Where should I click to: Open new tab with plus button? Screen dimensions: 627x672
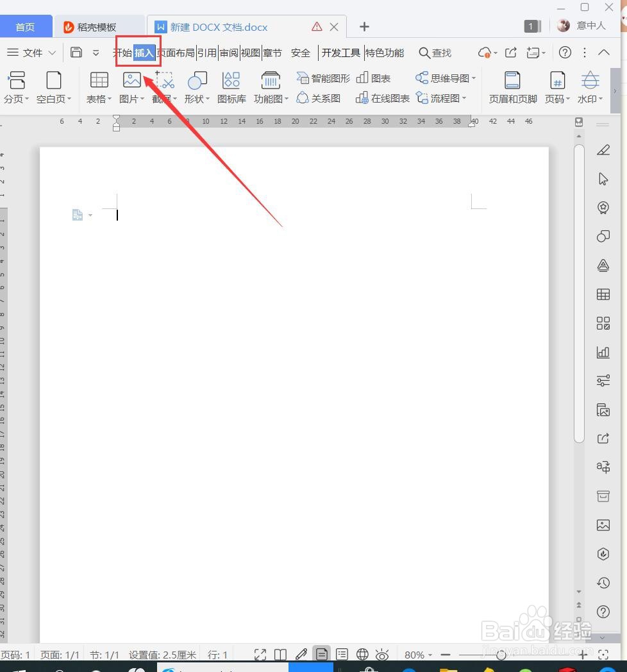(364, 26)
